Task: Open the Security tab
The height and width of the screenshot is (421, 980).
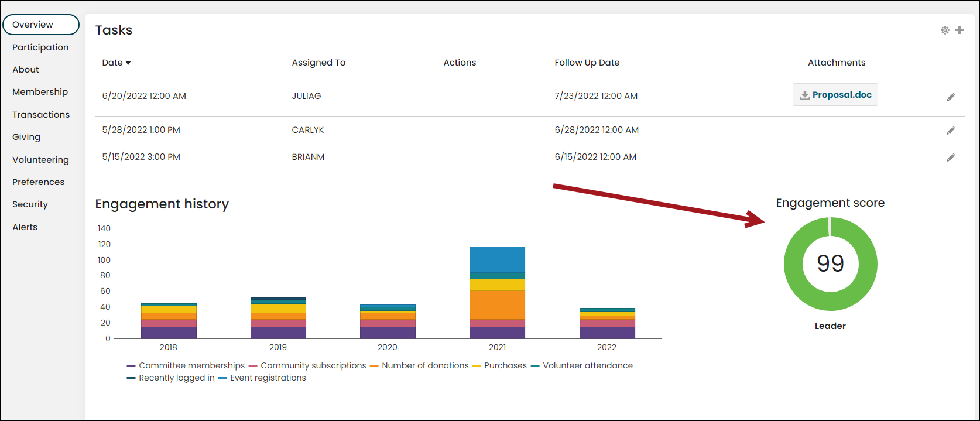Action: pyautogui.click(x=30, y=204)
